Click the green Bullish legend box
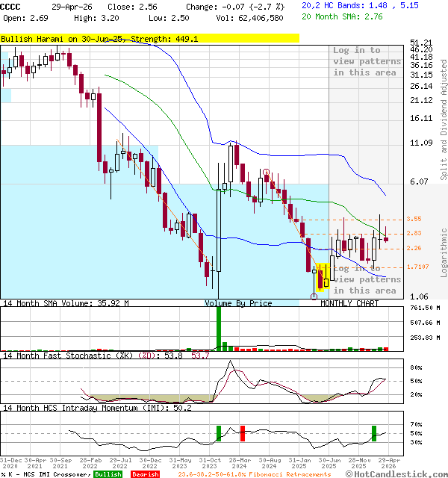Image resolution: width=448 pixels, height=478 pixels. (x=108, y=474)
